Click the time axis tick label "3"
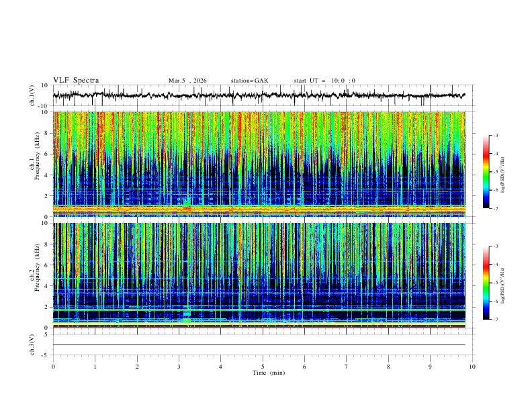The height and width of the screenshot is (411, 532). (x=179, y=367)
